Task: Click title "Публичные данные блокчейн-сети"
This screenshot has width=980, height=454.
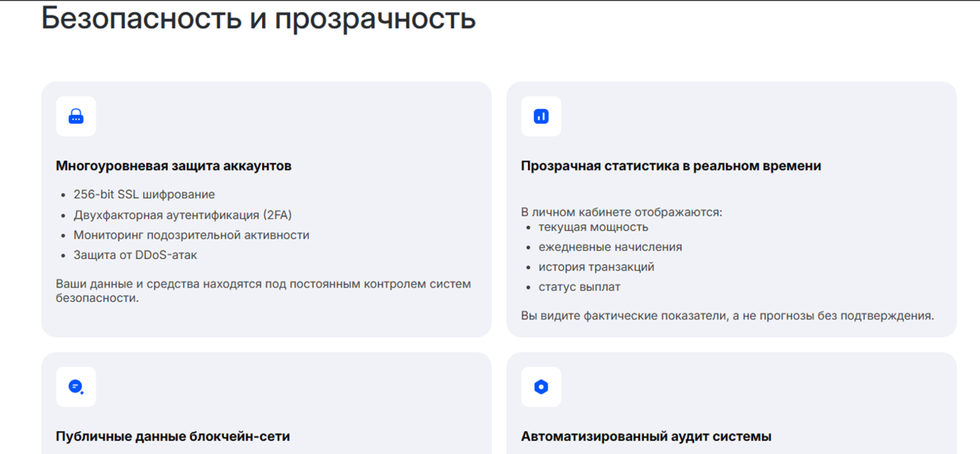Action: pos(173,436)
